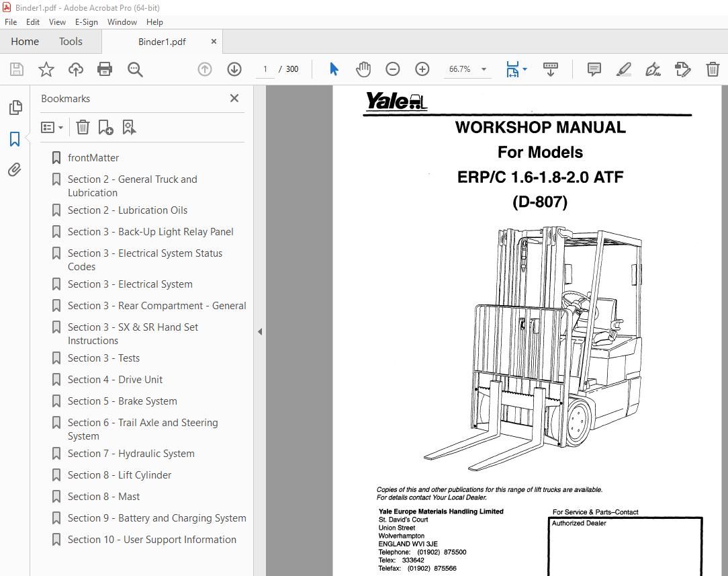Open the Edit menu
Screen dimensions: 728x576
coord(32,22)
